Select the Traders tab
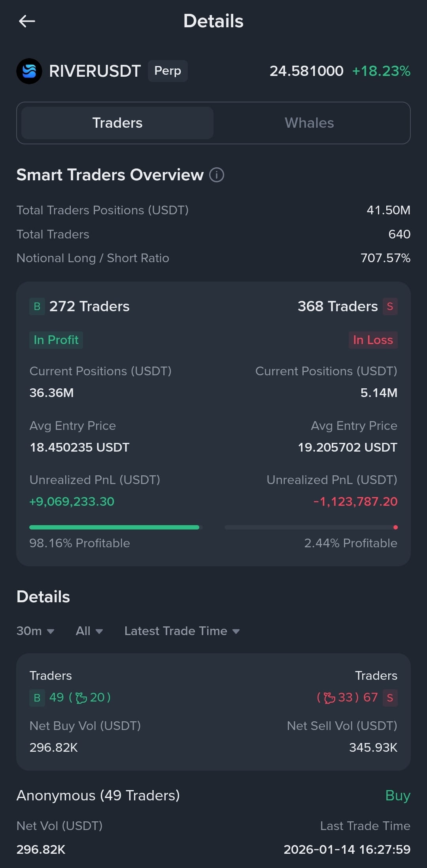This screenshot has width=427, height=868. 117,123
